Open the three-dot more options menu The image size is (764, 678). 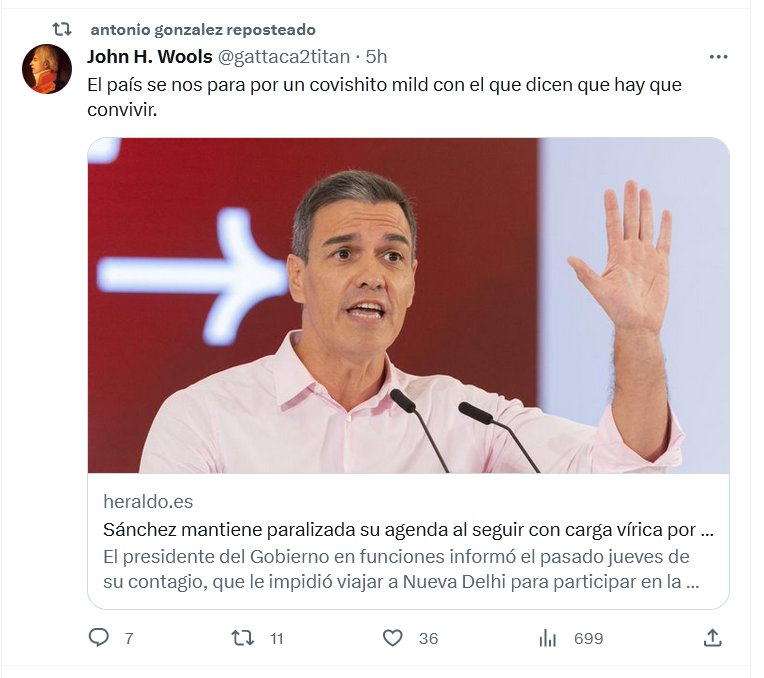coord(718,57)
